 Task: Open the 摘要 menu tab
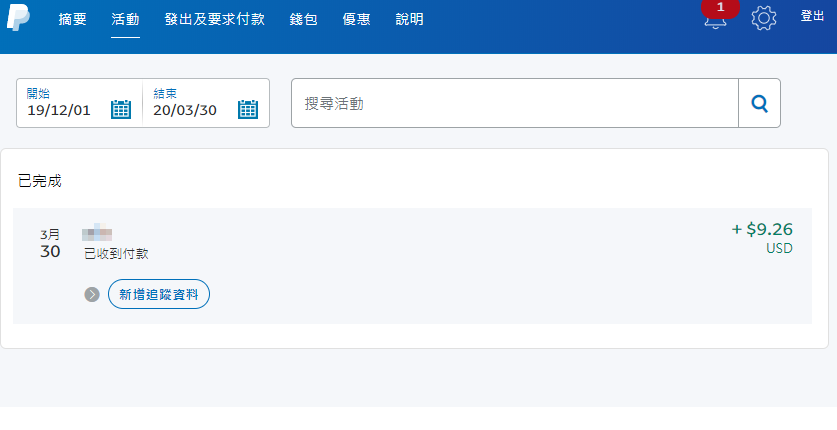point(73,19)
